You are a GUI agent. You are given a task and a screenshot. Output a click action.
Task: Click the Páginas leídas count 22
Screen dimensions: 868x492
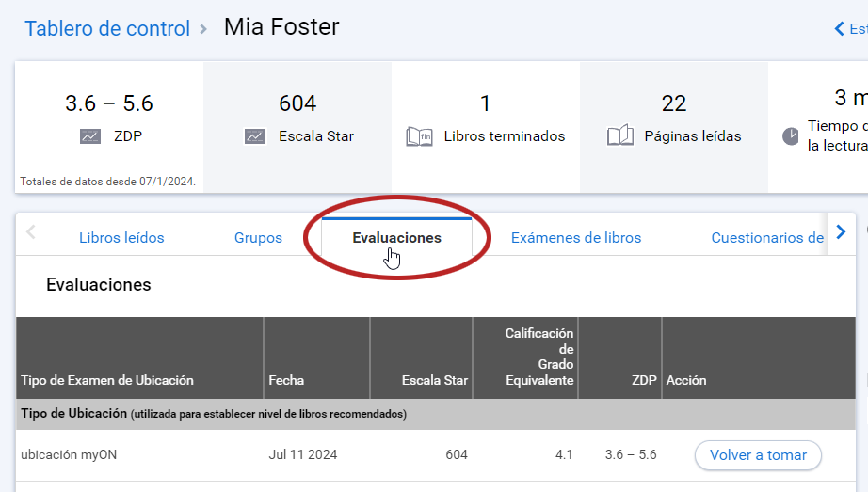[x=674, y=103]
